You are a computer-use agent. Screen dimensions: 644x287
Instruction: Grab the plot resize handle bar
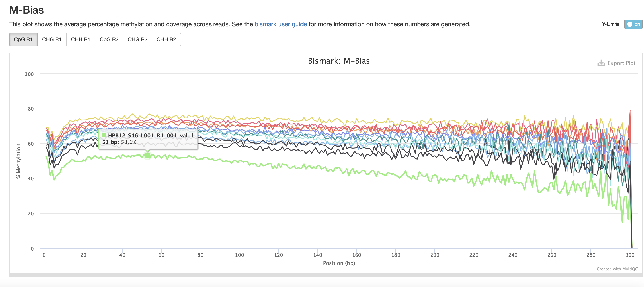click(x=326, y=275)
